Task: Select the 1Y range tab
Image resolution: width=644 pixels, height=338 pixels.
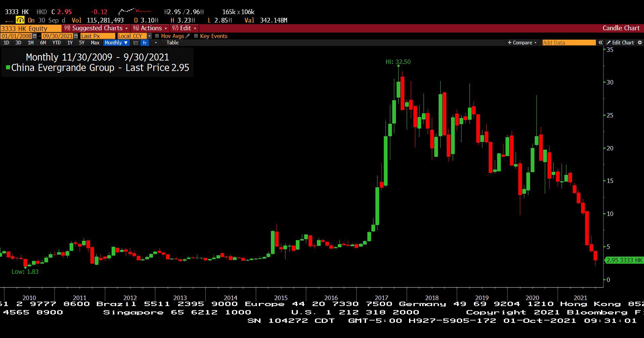Action: pos(70,43)
